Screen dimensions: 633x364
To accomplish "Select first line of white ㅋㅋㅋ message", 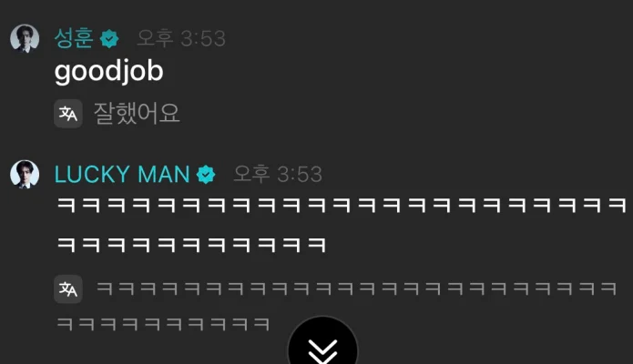I will pyautogui.click(x=342, y=205).
